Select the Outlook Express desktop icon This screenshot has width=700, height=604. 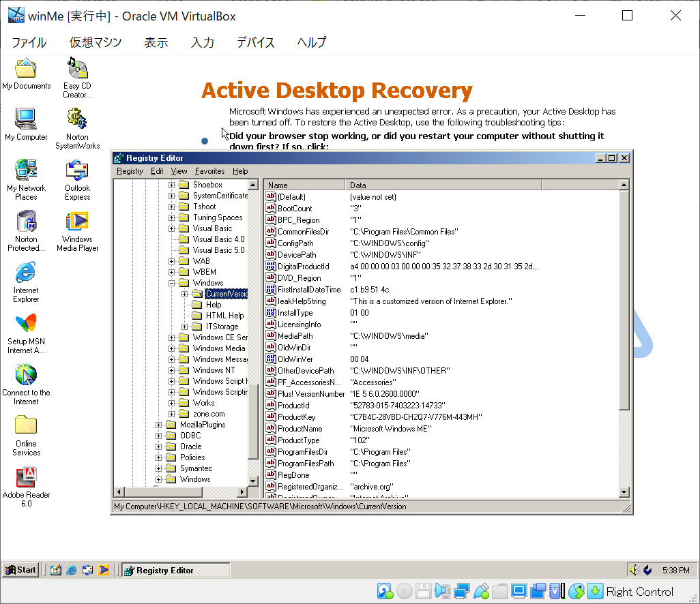(x=77, y=179)
